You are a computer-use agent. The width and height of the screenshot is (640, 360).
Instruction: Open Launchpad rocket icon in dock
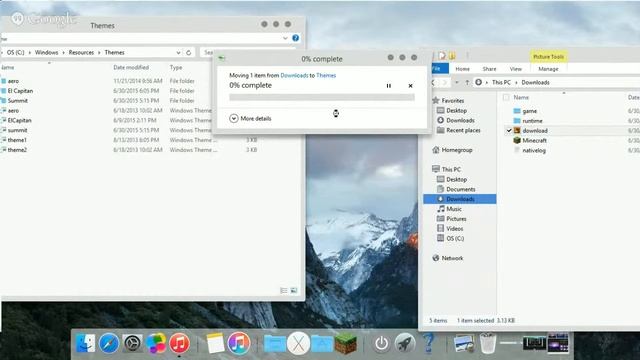[x=405, y=343]
